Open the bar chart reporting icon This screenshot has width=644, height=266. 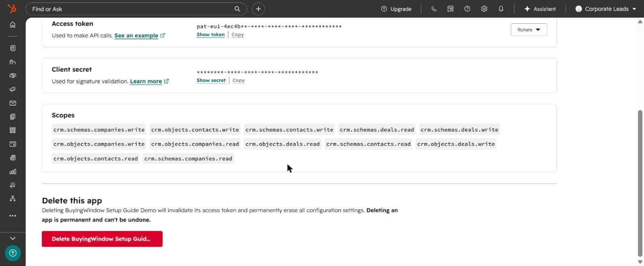pyautogui.click(x=13, y=172)
